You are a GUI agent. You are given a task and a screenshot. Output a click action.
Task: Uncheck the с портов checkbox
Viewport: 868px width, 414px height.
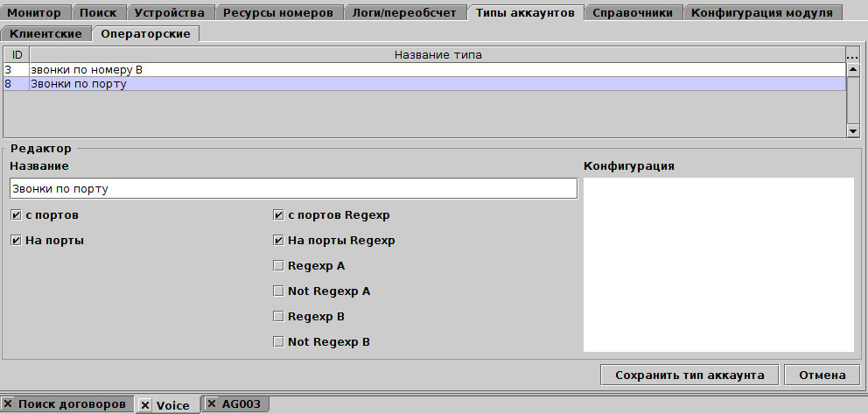click(x=16, y=214)
